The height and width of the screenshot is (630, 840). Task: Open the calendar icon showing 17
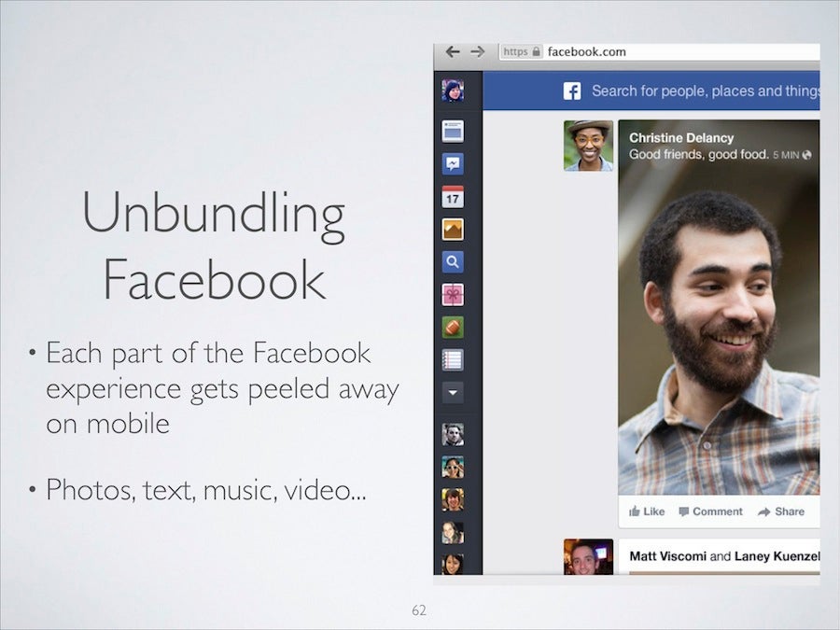point(453,197)
